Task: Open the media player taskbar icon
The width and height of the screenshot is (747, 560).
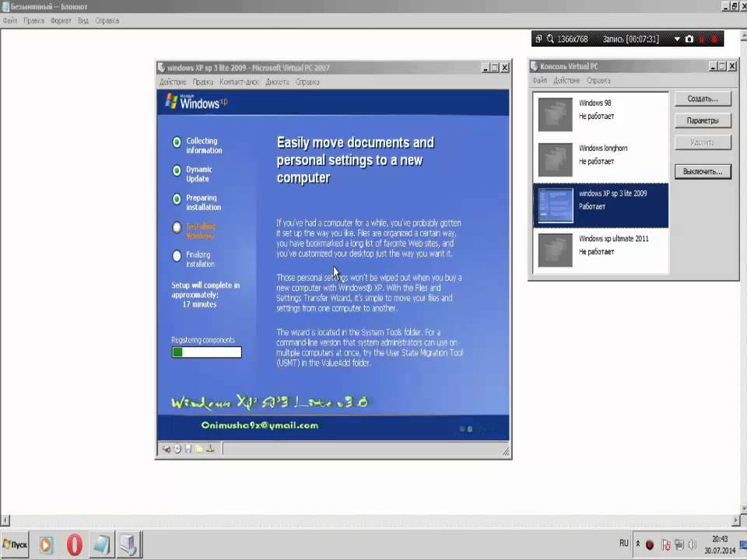Action: (46, 544)
